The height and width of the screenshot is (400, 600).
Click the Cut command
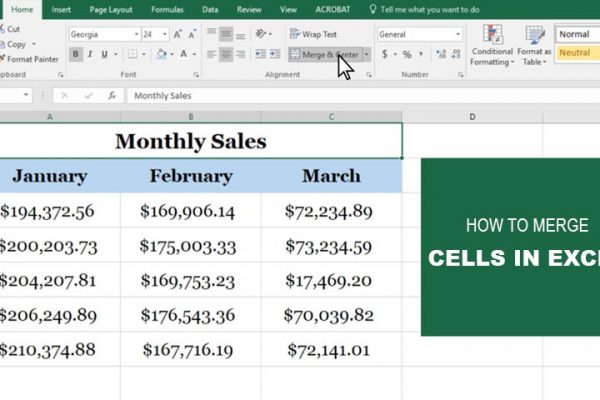tap(10, 29)
